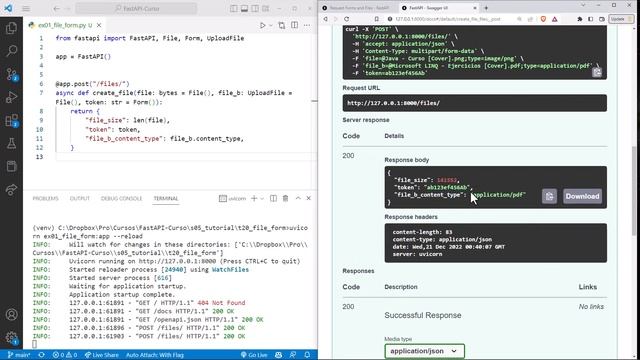Toggle the primary side bar layout
The height and width of the screenshot is (360, 640).
pos(233,9)
